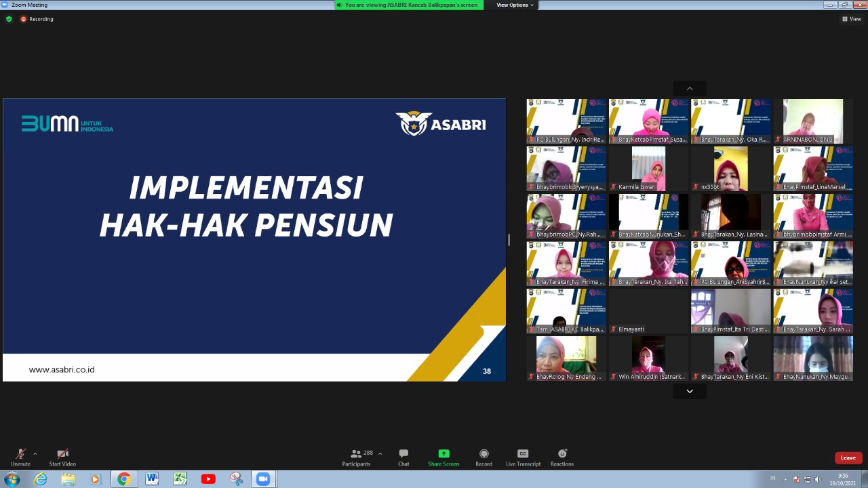Select BhayRolog Ny Endang video tile
868x488 pixels.
(x=566, y=359)
